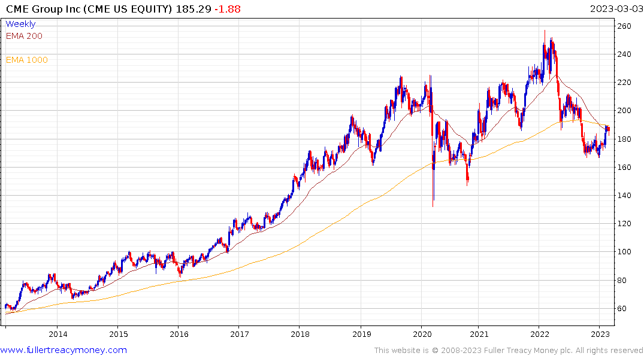Screen dimensions: 644x359
Task: Click the 180 price axis label
Action: point(624,139)
